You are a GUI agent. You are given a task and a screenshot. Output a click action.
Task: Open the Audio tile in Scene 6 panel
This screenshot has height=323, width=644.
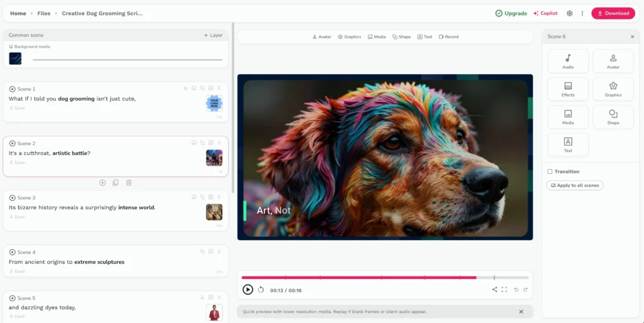[568, 61]
